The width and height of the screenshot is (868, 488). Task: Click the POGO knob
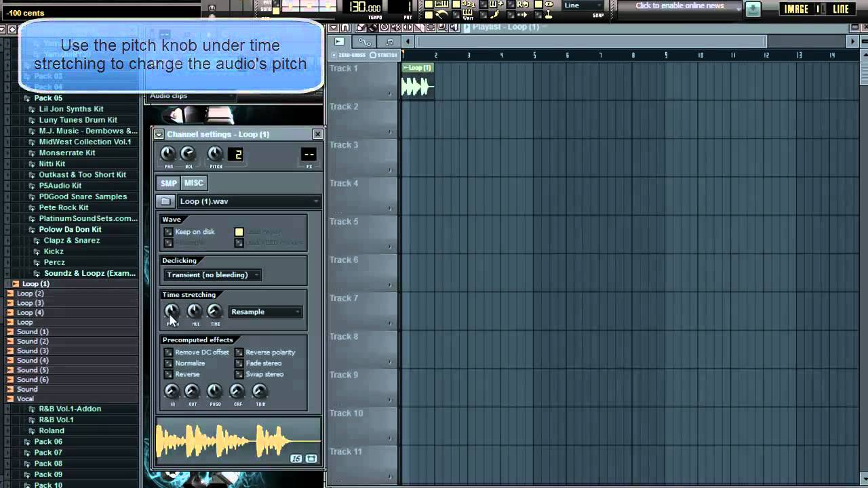click(214, 391)
